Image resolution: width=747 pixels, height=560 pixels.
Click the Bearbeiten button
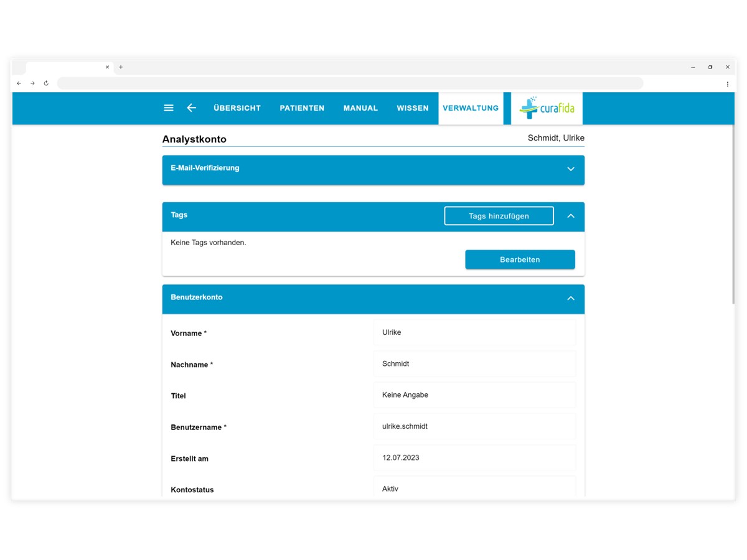click(520, 259)
